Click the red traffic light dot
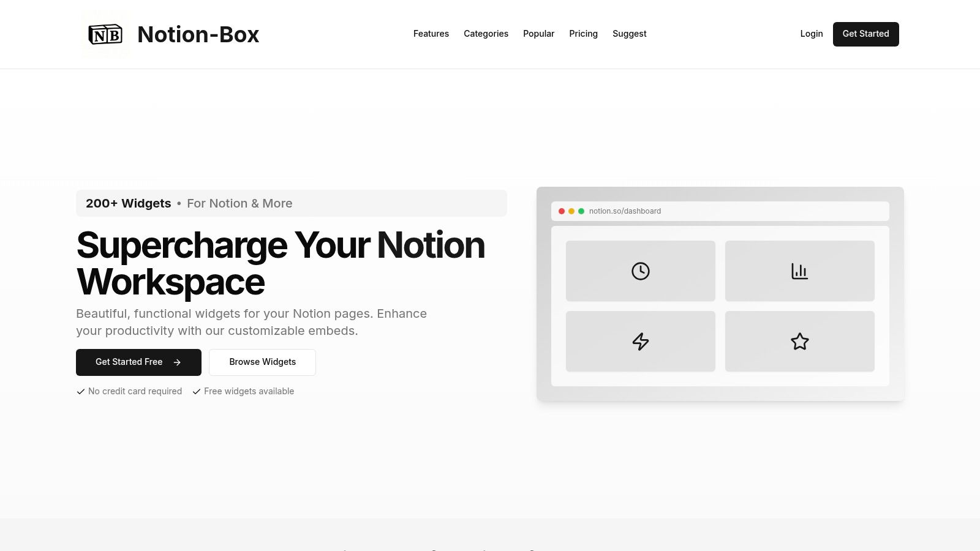The image size is (980, 551). [x=562, y=211]
